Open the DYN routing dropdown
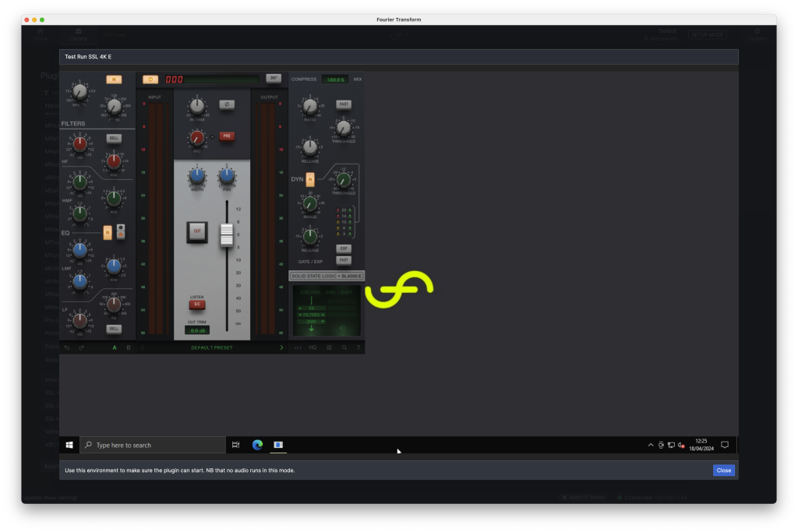The height and width of the screenshot is (532, 798). click(312, 322)
